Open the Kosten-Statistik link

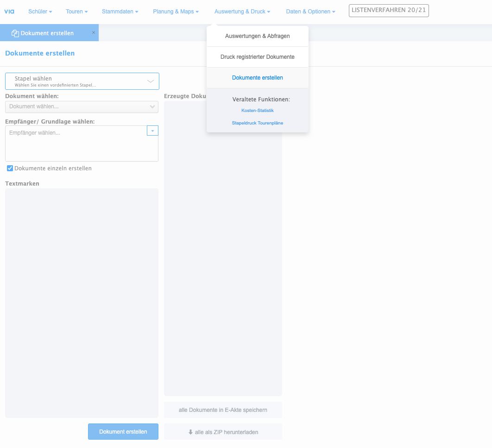[x=258, y=111]
